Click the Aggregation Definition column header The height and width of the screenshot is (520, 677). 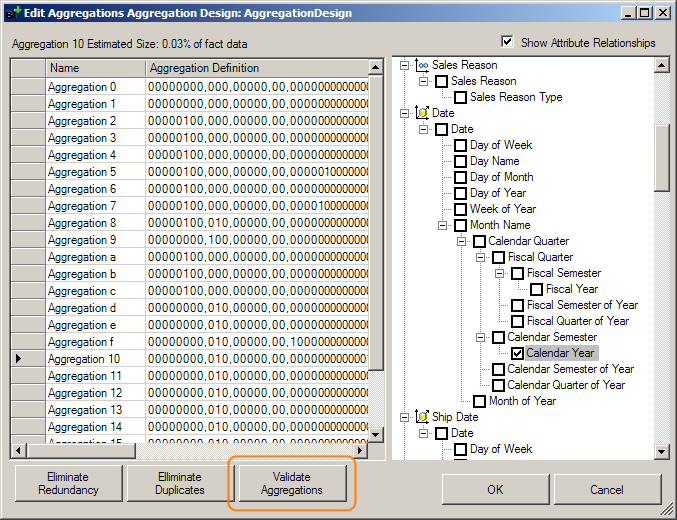257,68
